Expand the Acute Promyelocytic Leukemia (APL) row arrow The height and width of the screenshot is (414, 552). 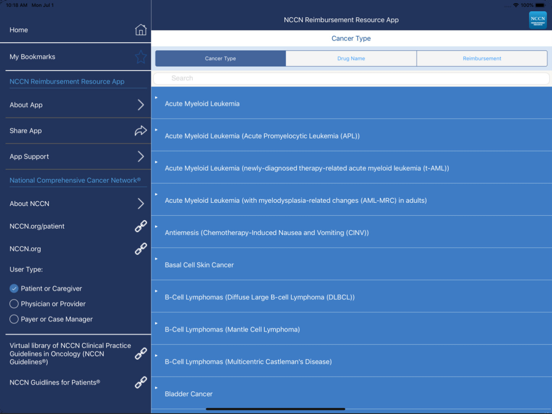[x=156, y=130]
